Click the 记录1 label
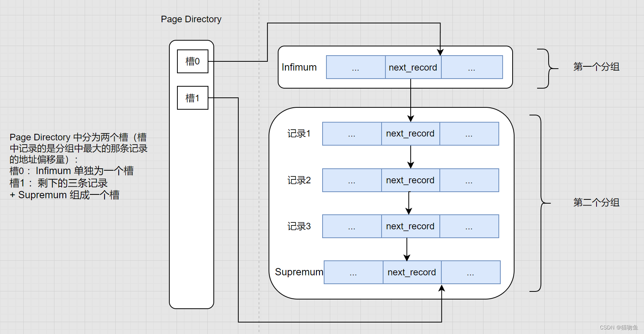Screen dimensions: 644x334 [x=299, y=133]
